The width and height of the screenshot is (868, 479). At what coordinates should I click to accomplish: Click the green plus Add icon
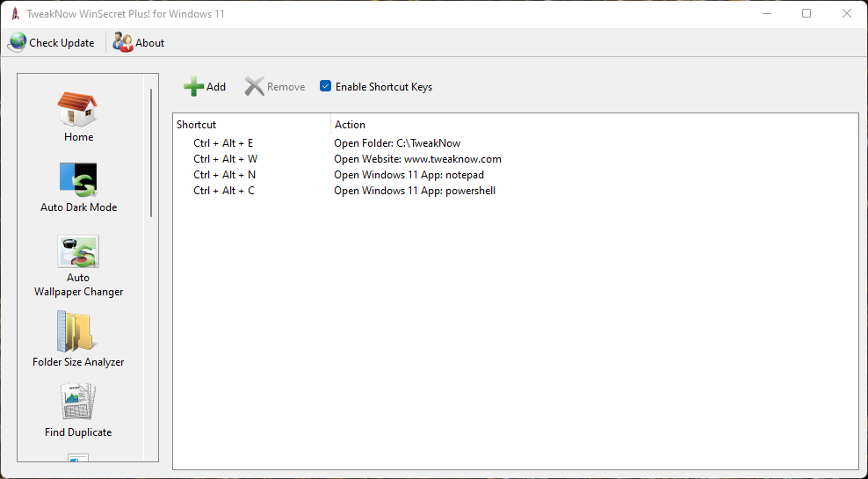click(x=194, y=86)
